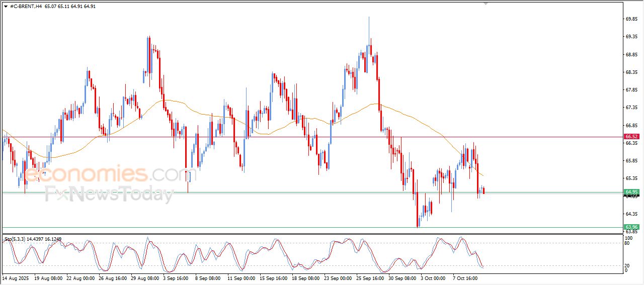
Task: Click the stochastic 80 level label
Action: 627,243
